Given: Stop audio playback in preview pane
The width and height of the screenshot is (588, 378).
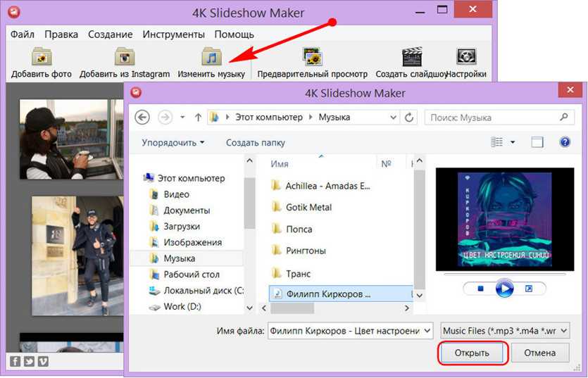Looking at the screenshot, I should coord(480,289).
